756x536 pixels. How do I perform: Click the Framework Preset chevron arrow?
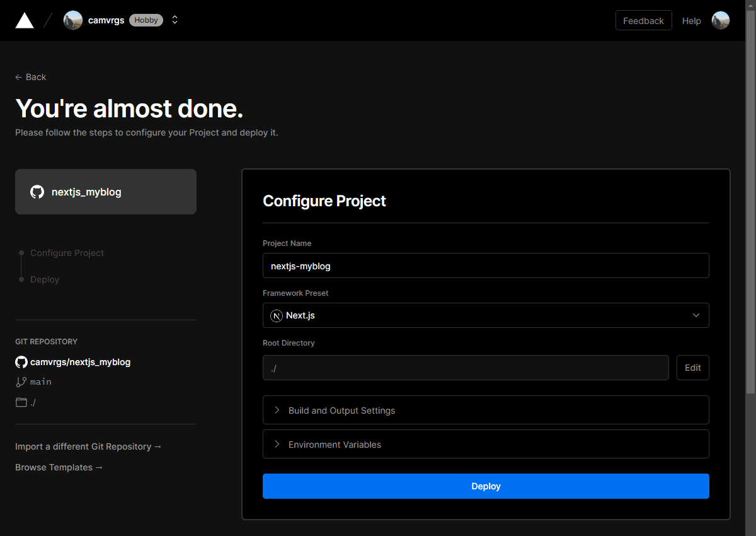(x=696, y=315)
